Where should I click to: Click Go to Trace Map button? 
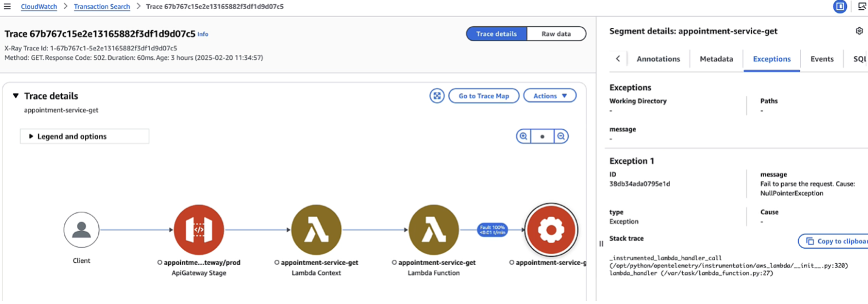[x=484, y=96]
